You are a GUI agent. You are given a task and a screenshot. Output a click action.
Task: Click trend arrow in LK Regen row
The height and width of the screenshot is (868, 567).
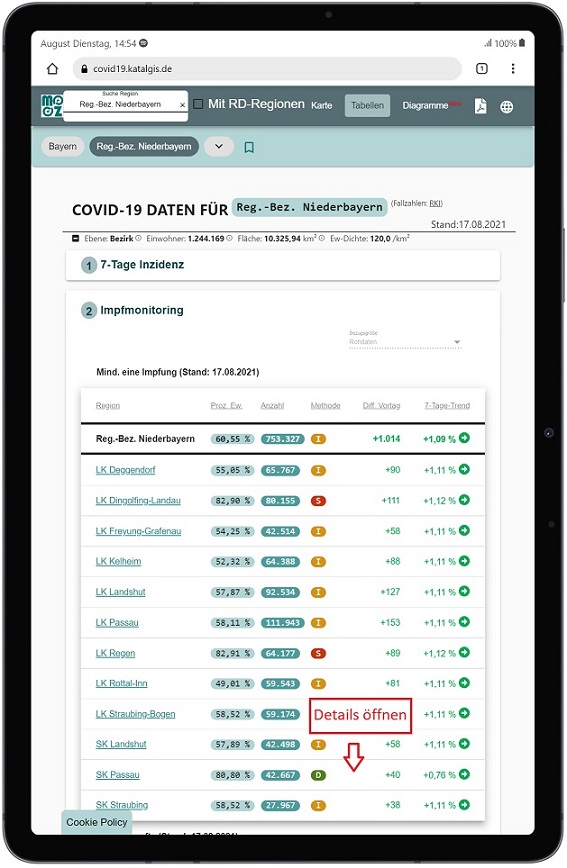(x=464, y=653)
